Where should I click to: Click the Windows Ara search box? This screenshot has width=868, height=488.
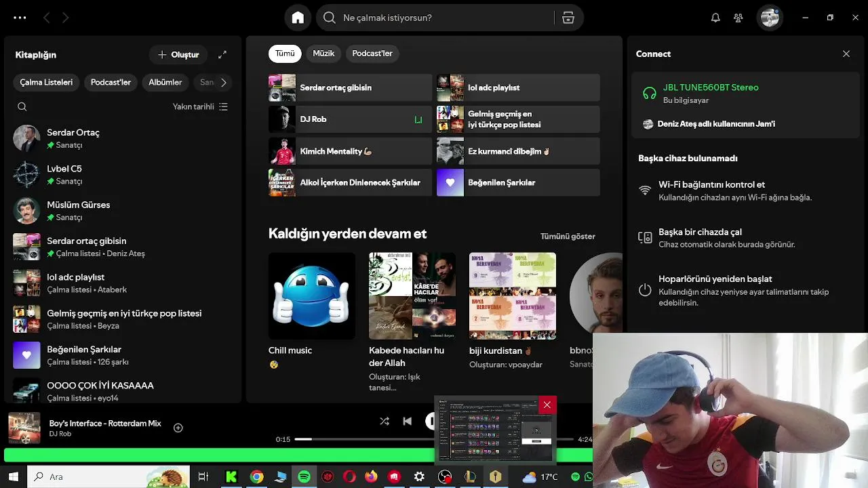108,476
